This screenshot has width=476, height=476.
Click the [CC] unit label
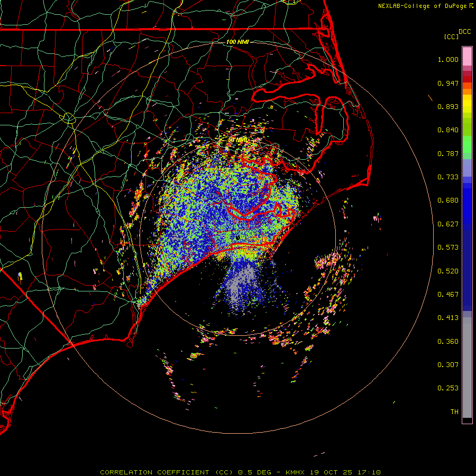[x=451, y=36]
